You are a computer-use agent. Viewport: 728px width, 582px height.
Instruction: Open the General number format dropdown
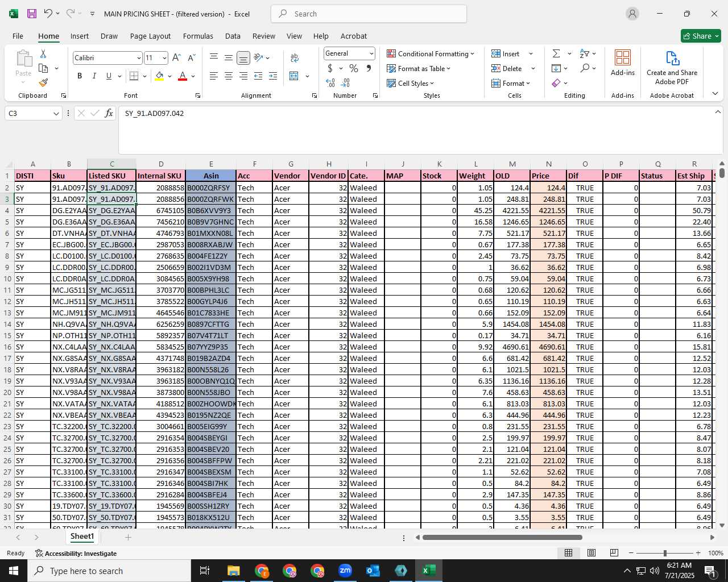371,53
